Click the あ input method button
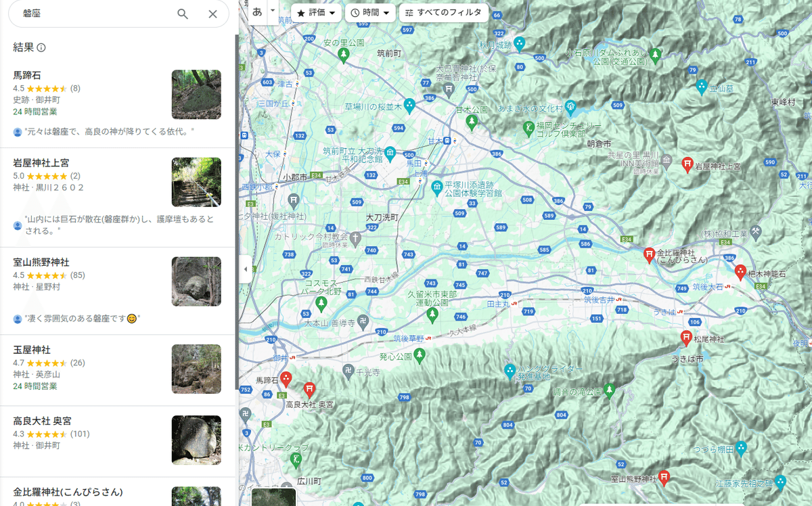812x506 pixels. click(257, 11)
